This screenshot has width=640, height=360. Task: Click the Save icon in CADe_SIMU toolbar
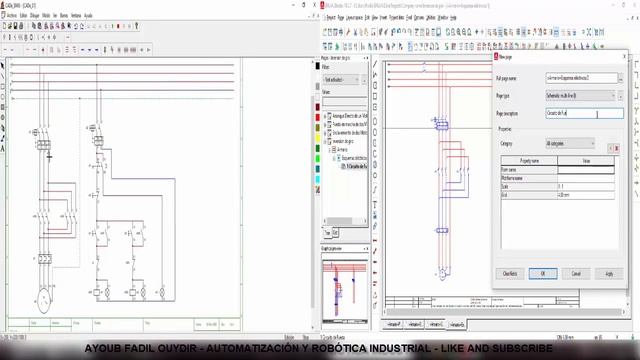coord(16,26)
